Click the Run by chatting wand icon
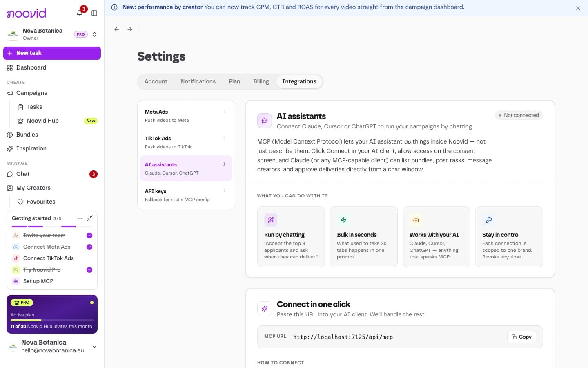The width and height of the screenshot is (588, 368). point(271,220)
